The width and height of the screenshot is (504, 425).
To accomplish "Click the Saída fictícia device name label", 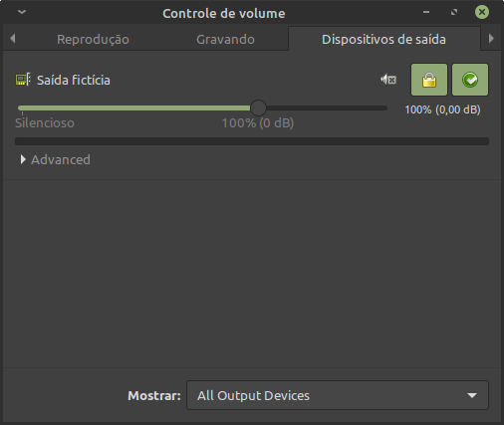I will [74, 80].
